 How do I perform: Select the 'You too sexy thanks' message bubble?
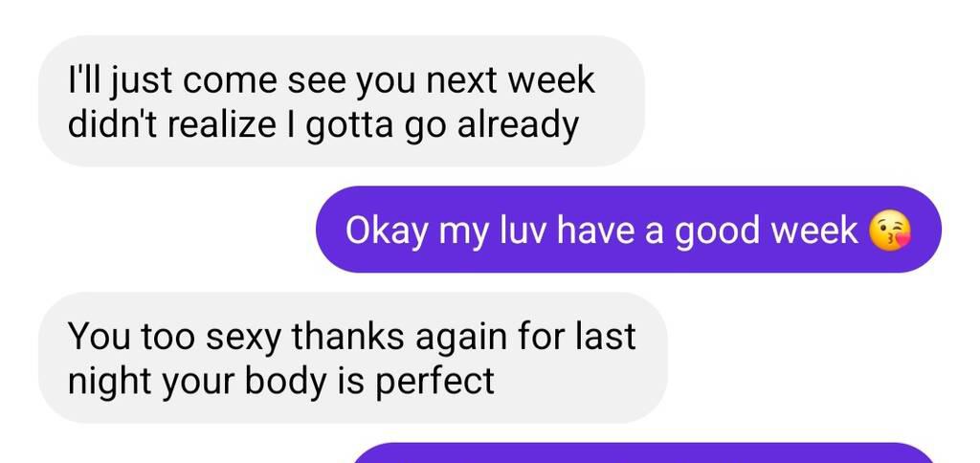click(x=353, y=358)
